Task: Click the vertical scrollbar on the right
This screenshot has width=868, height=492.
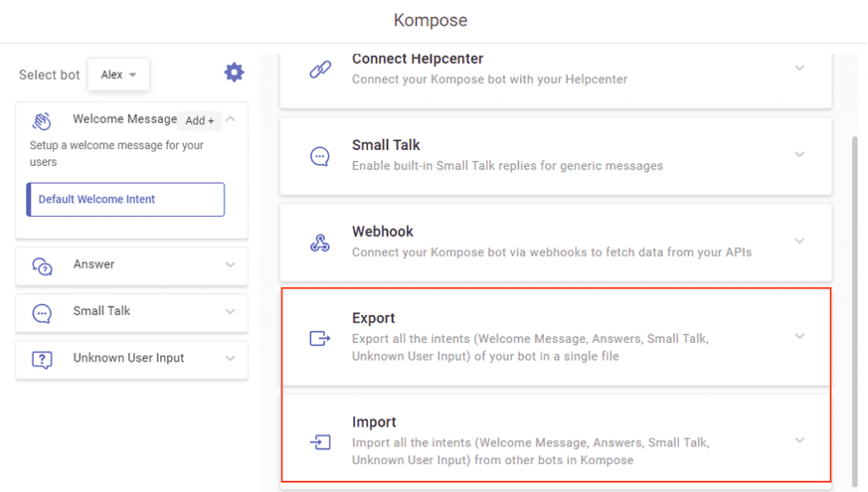Action: [x=855, y=312]
